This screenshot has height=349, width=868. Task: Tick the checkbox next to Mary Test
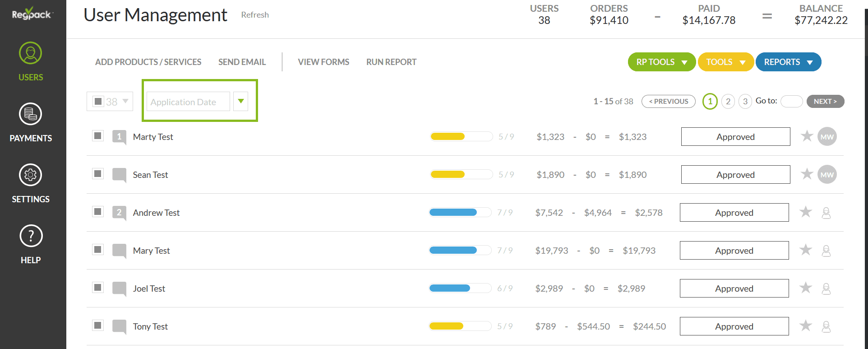click(98, 250)
